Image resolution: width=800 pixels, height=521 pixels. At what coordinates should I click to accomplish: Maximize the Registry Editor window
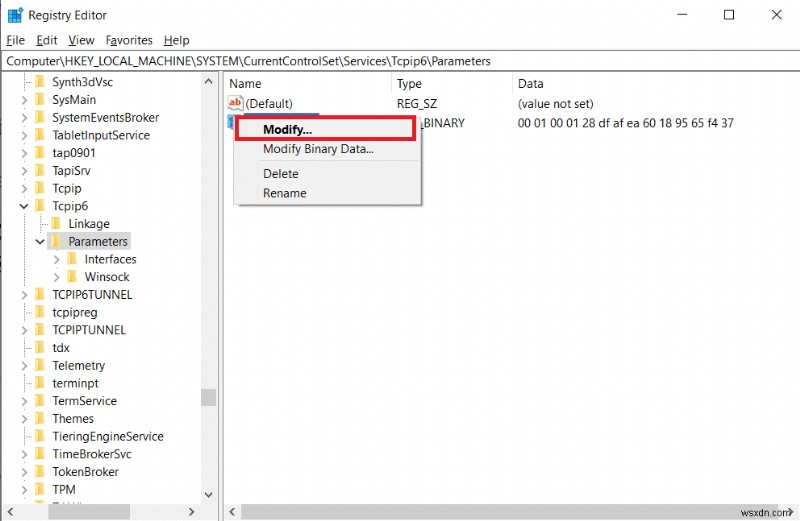tap(729, 15)
